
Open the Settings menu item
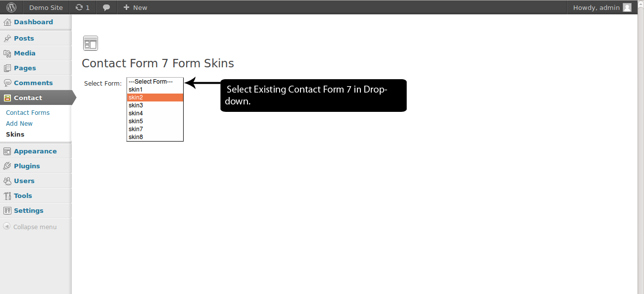pos(36,210)
